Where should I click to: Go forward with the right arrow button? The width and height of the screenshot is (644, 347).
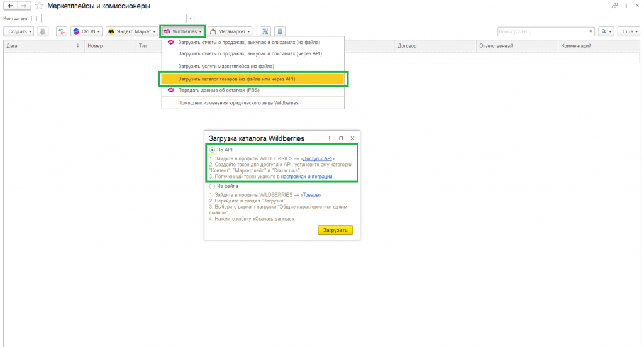[24, 6]
